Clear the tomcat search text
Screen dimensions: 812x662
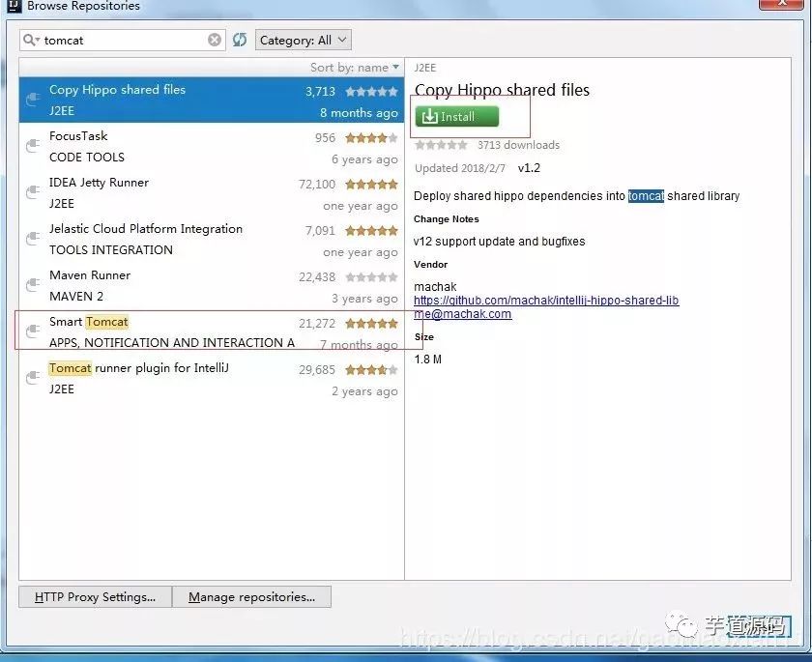[215, 40]
